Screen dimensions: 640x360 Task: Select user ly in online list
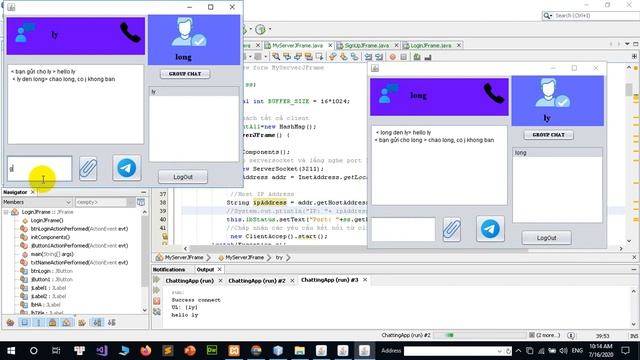(194, 92)
